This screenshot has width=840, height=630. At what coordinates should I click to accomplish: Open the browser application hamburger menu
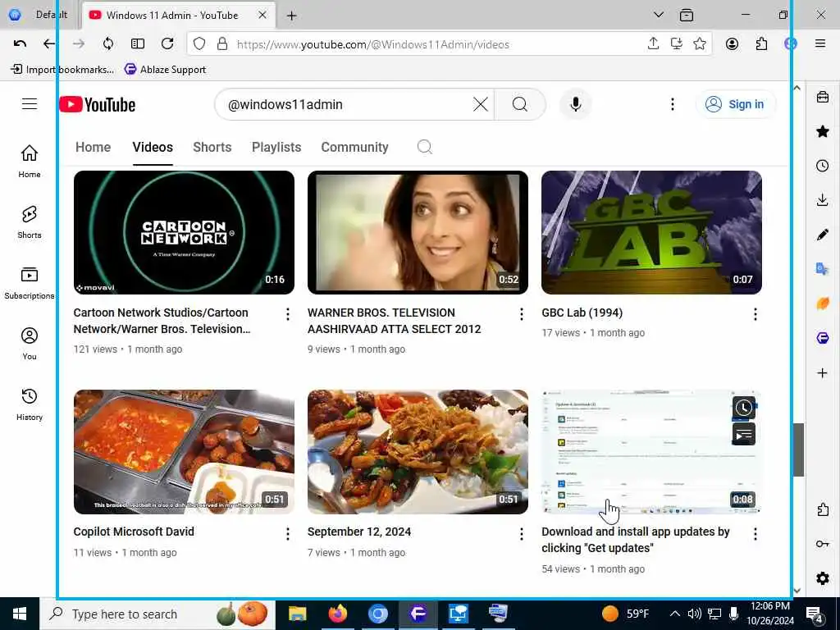click(x=820, y=44)
